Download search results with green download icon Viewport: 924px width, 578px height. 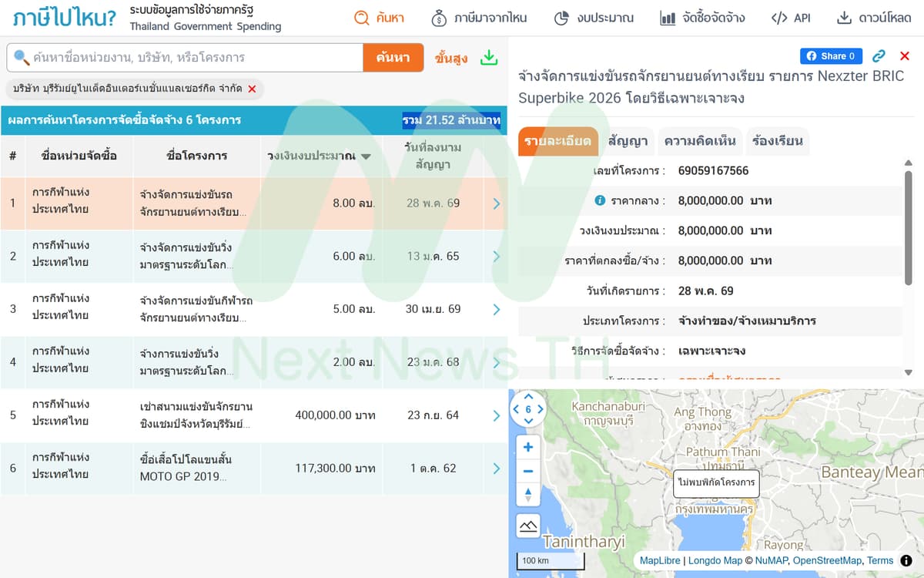489,58
